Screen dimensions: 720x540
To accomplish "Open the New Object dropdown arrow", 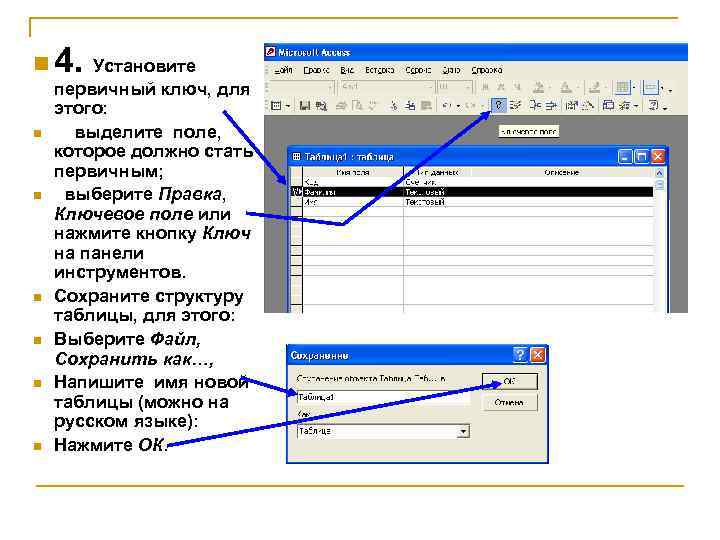I will click(x=636, y=106).
